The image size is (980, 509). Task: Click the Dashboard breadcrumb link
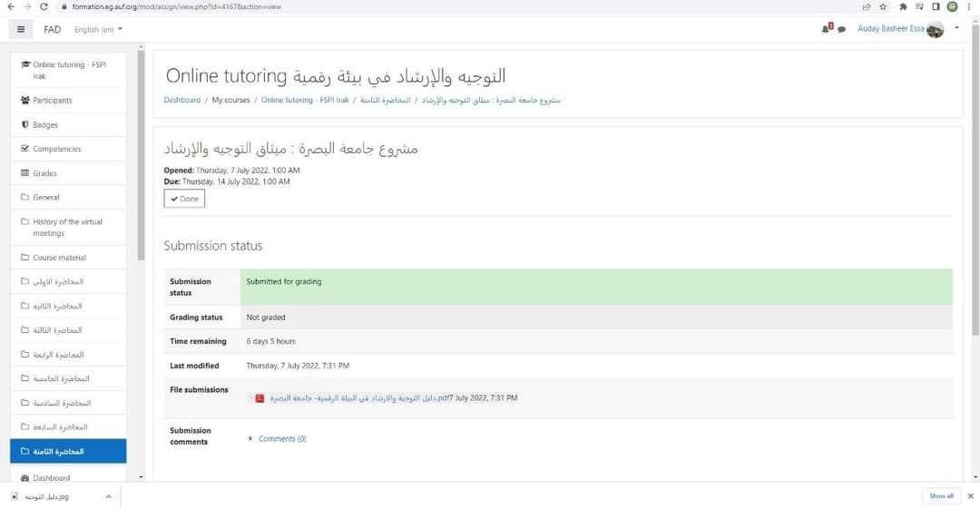pyautogui.click(x=181, y=100)
